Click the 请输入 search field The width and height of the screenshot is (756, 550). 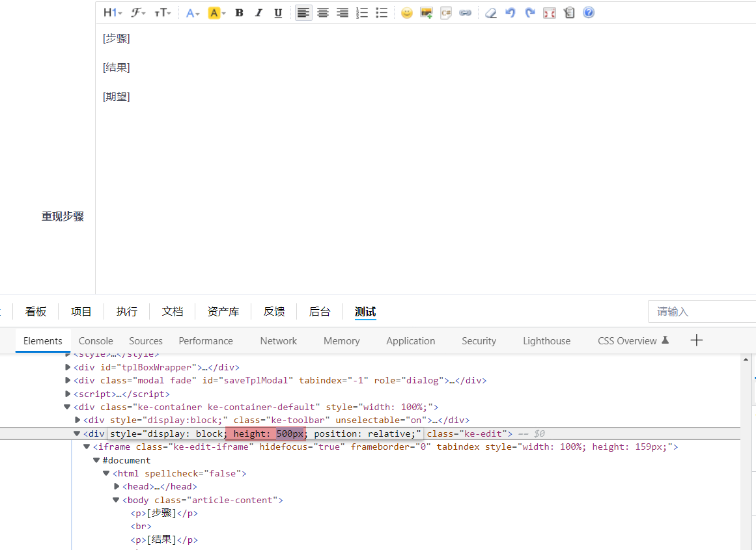(702, 312)
